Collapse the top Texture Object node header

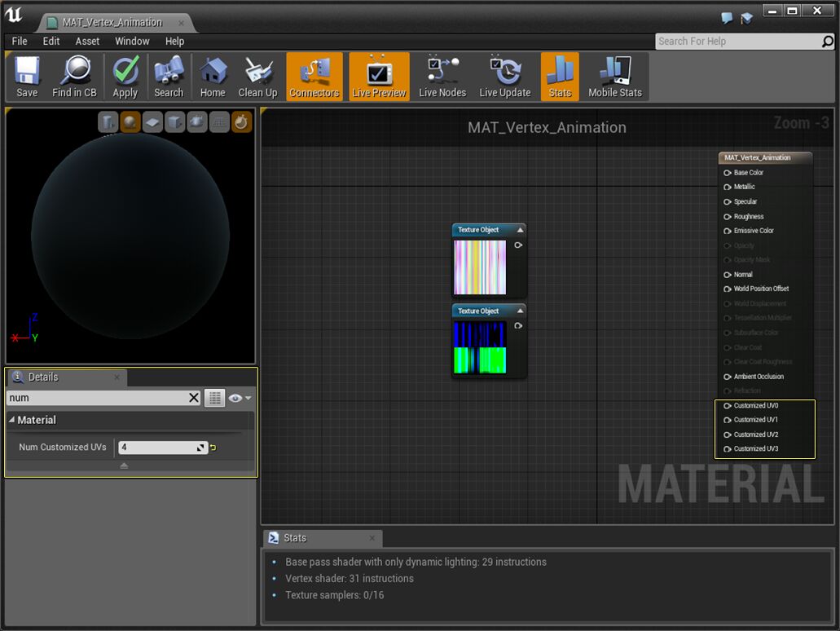519,229
